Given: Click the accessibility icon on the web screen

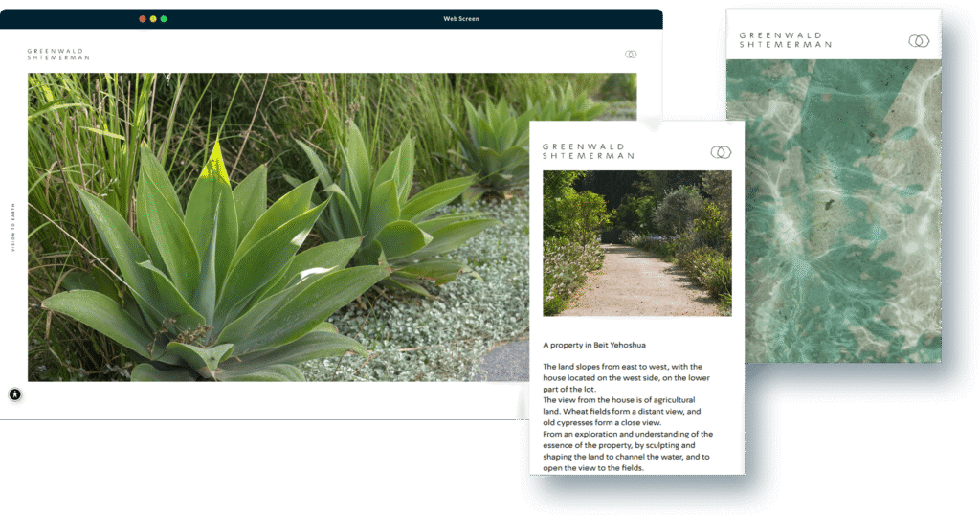Looking at the screenshot, I should point(15,393).
